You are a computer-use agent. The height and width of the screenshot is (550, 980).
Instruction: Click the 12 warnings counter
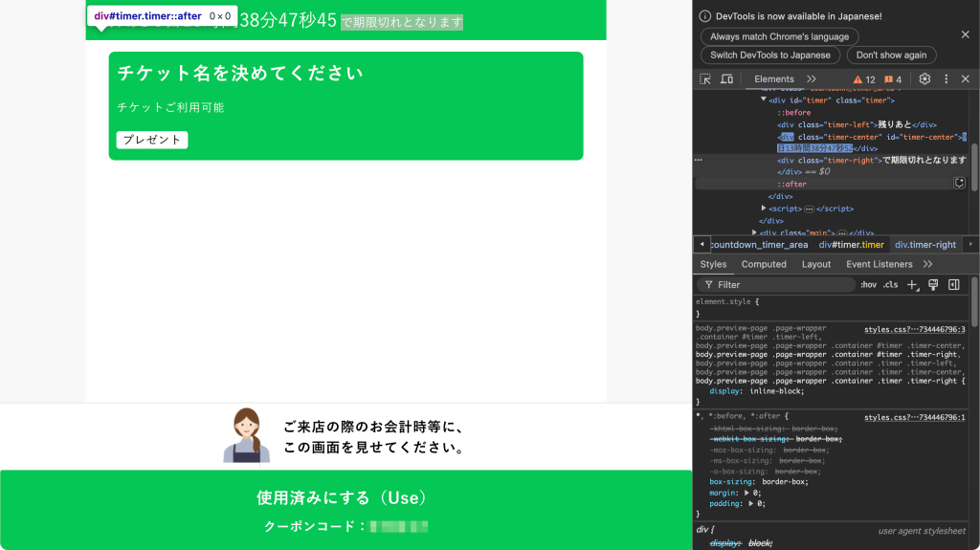point(864,79)
